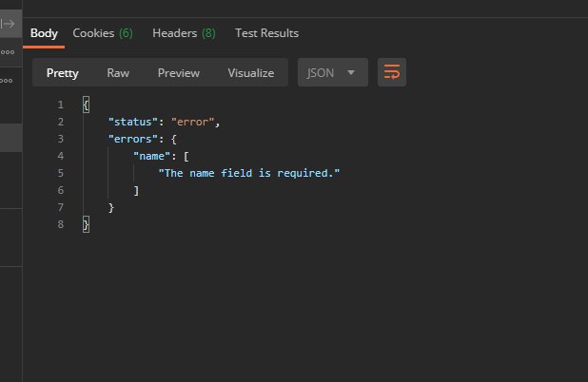The image size is (588, 382).
Task: Open the Test Results tab
Action: point(266,33)
